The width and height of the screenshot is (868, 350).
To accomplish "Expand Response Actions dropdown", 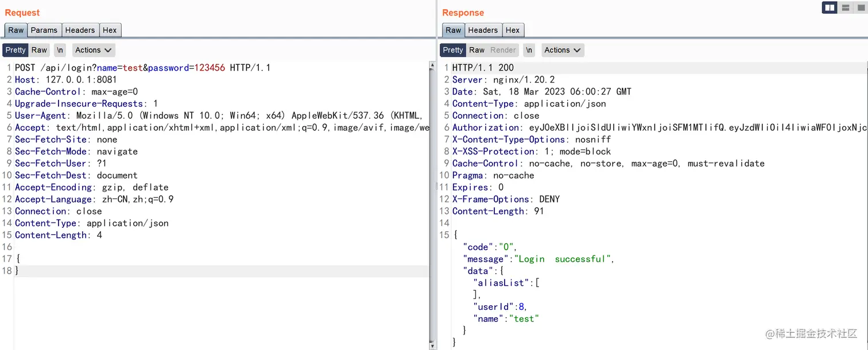I will pos(563,50).
